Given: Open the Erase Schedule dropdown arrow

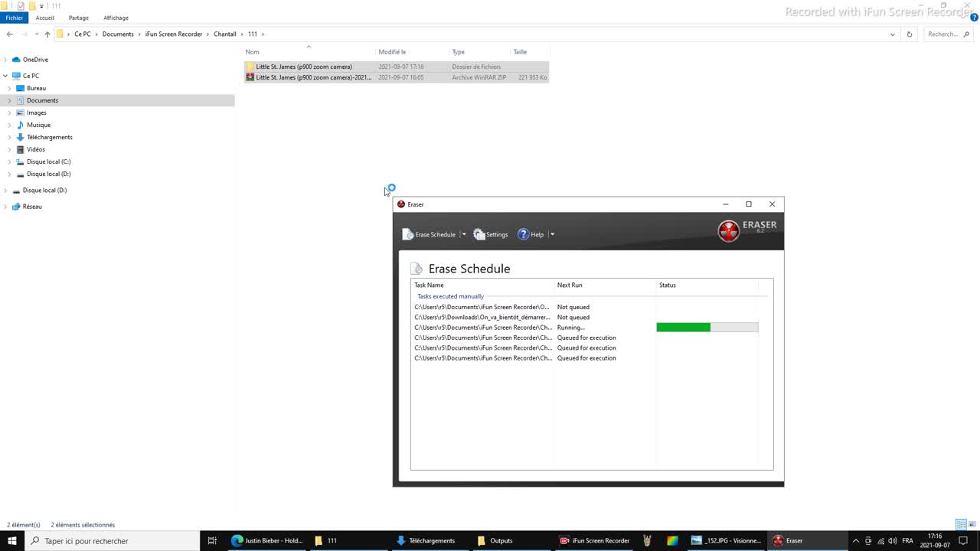Looking at the screenshot, I should click(x=463, y=234).
